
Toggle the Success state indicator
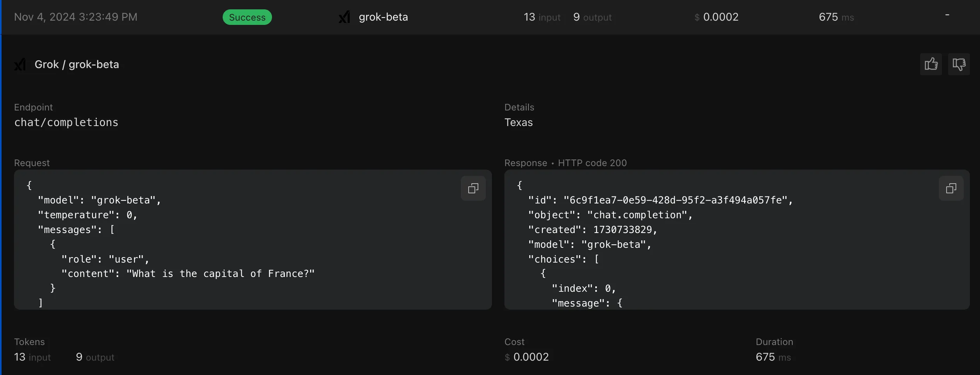247,17
